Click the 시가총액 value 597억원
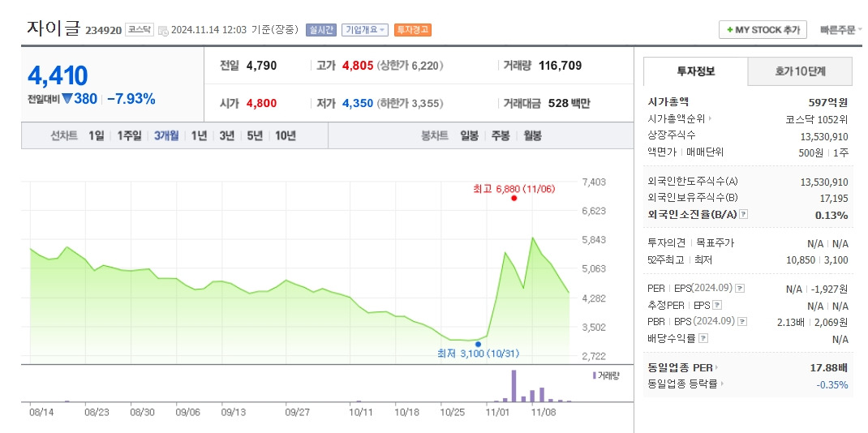 point(828,102)
